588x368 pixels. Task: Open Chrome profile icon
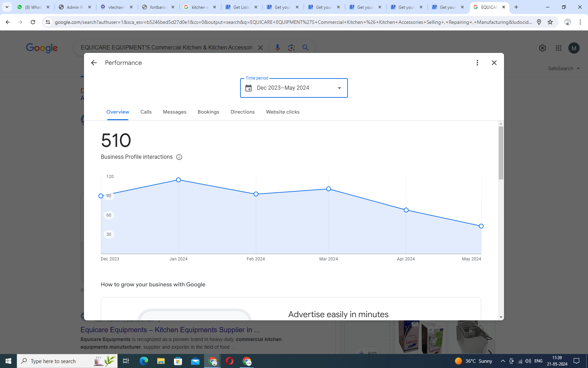568,22
